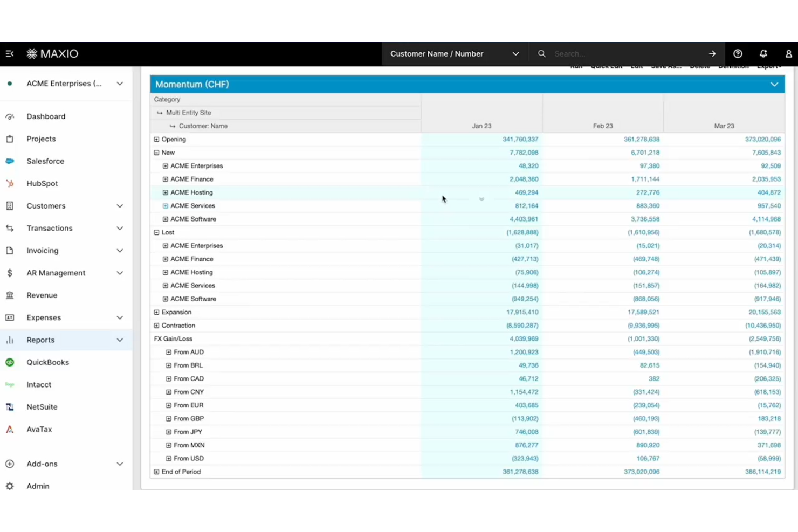Open QuickBooks from the sidebar
This screenshot has width=798, height=532.
click(x=47, y=362)
